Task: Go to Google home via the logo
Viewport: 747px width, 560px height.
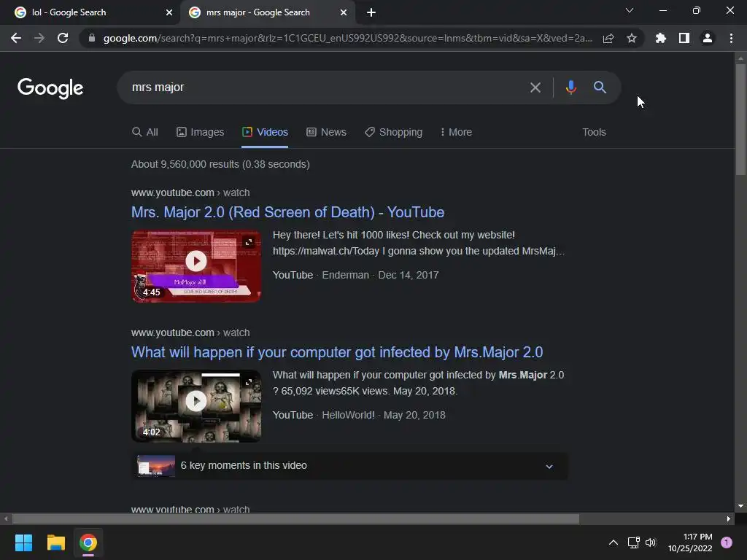Action: tap(50, 88)
